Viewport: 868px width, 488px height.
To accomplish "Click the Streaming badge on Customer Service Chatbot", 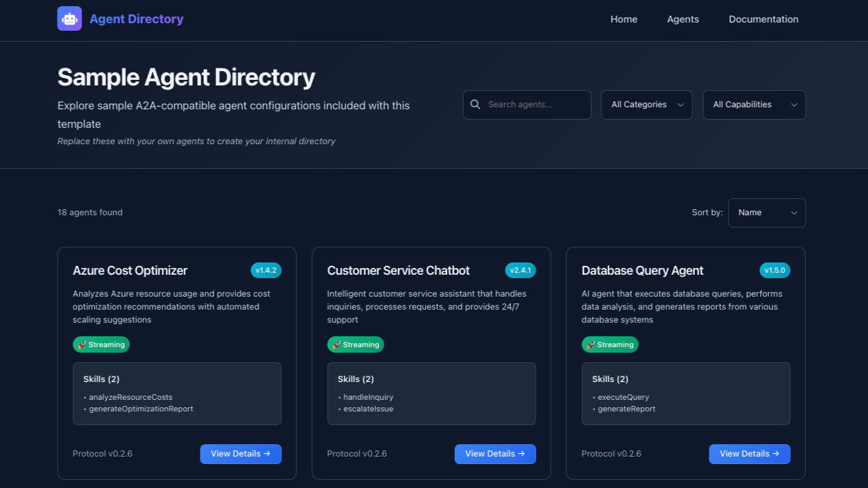I will pyautogui.click(x=356, y=344).
